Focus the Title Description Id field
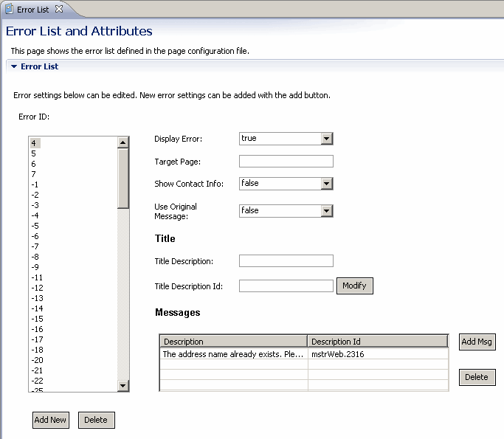The height and width of the screenshot is (439, 504). coord(286,286)
